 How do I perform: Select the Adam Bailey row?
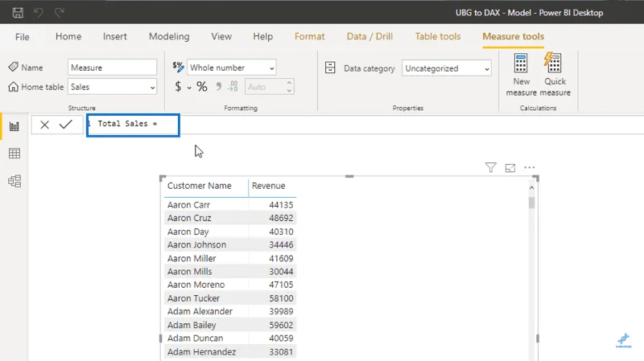point(230,326)
